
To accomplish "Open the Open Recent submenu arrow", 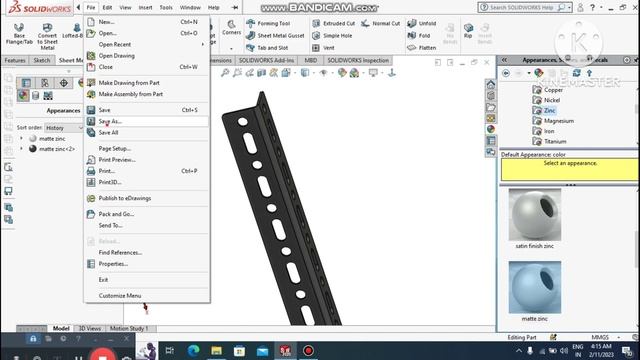I will (x=203, y=44).
